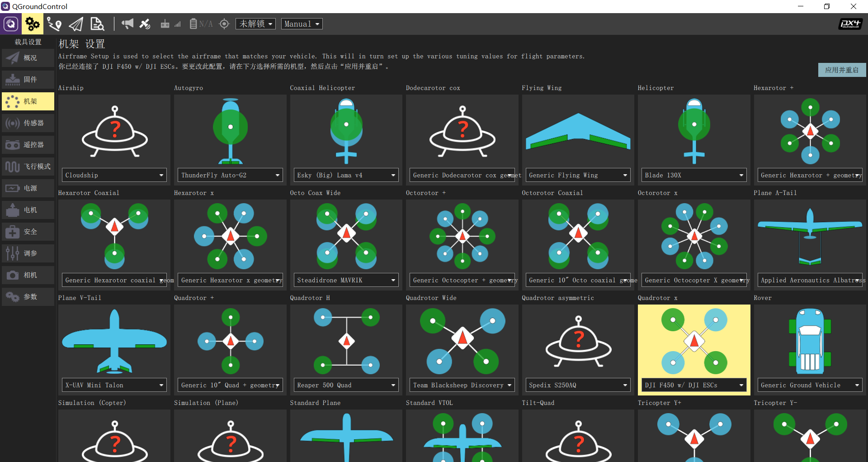Open the 遥控器 radio setup tab
Image resolution: width=868 pixels, height=462 pixels.
pyautogui.click(x=28, y=145)
